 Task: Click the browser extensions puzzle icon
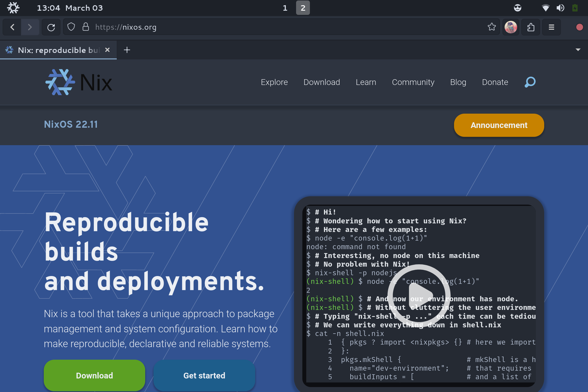(531, 27)
